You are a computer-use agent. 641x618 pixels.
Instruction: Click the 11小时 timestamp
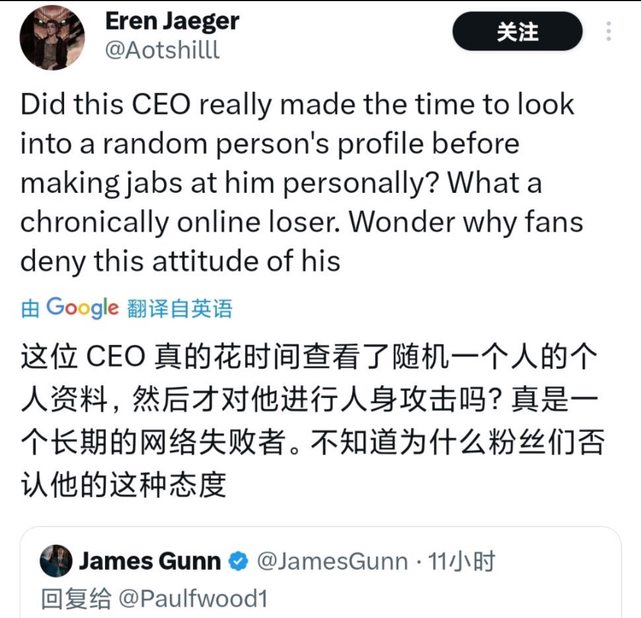click(x=462, y=561)
